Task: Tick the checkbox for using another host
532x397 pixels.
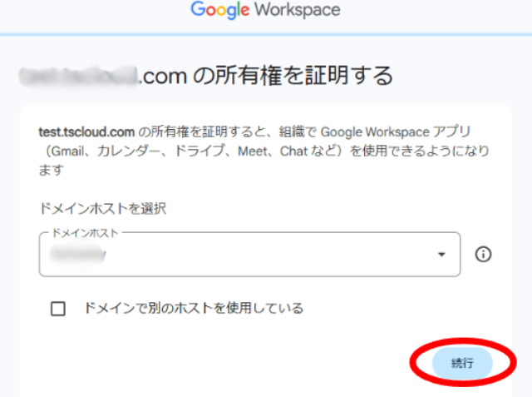Action: 58,309
